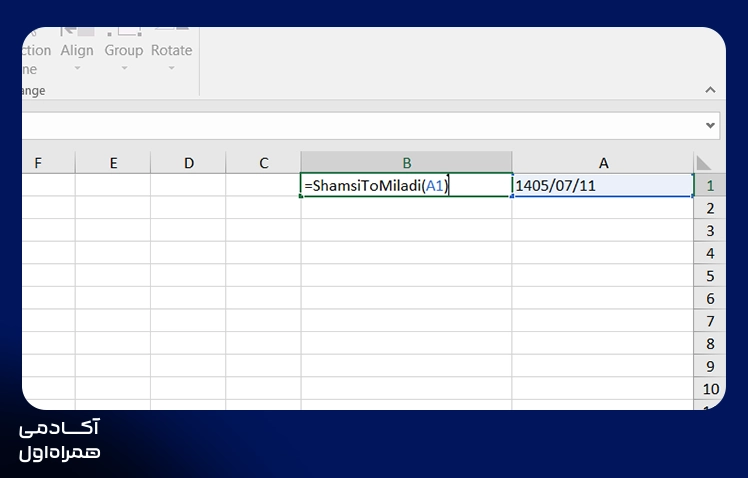Select row 5 header
The width and height of the screenshot is (748, 478).
point(710,276)
